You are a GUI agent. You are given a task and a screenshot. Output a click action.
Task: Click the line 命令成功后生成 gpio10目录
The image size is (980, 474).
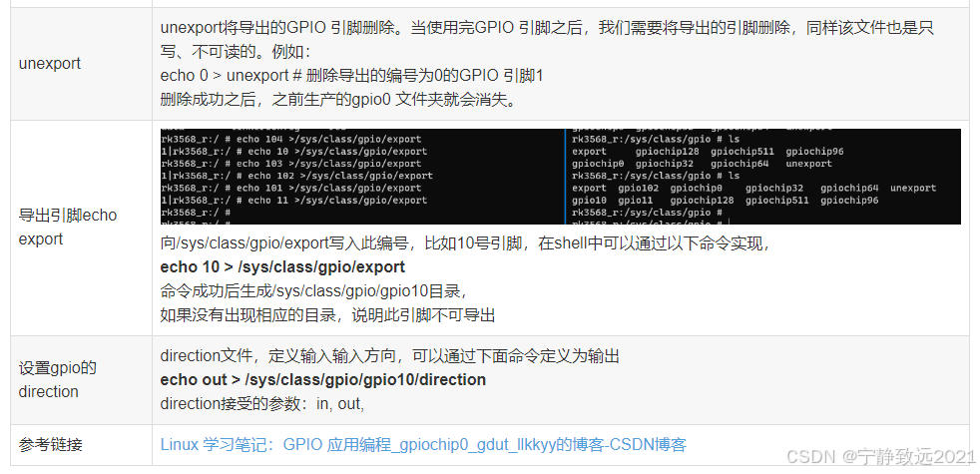[x=314, y=290]
